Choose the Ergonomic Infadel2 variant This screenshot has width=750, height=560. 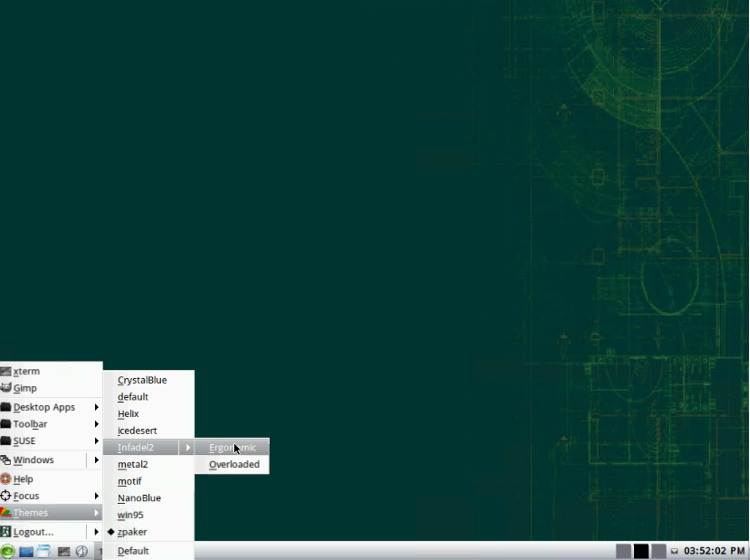point(232,447)
